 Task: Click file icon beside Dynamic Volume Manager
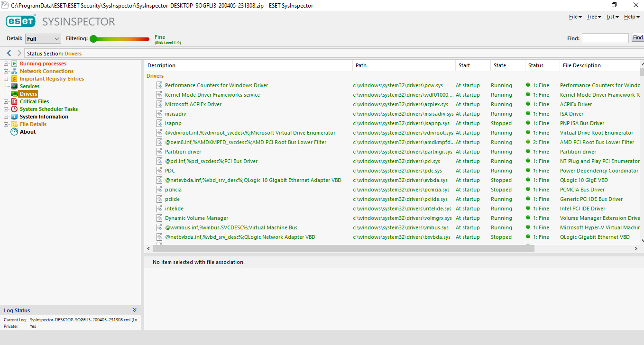click(159, 218)
